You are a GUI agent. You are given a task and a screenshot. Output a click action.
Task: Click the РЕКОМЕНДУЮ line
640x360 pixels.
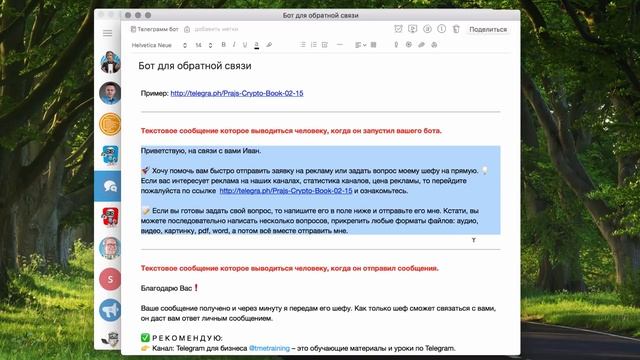click(182, 338)
